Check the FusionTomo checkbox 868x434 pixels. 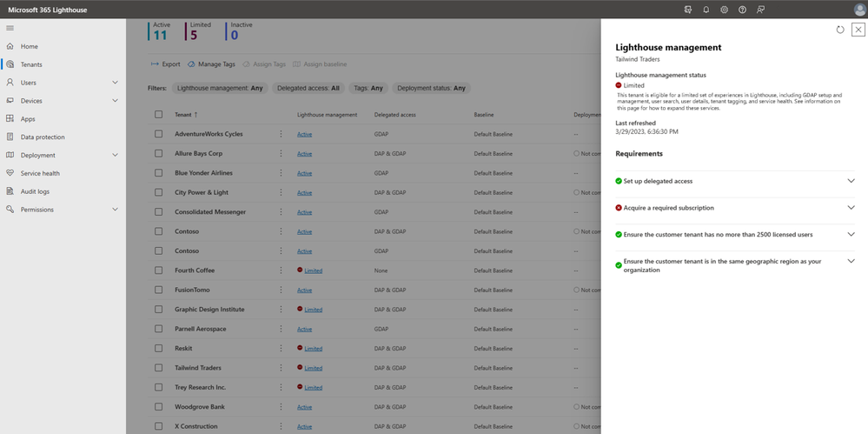[159, 290]
